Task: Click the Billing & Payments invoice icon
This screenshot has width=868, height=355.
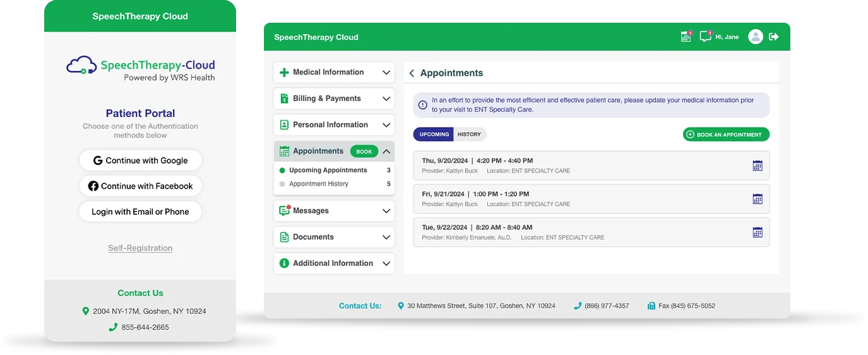Action: click(284, 99)
